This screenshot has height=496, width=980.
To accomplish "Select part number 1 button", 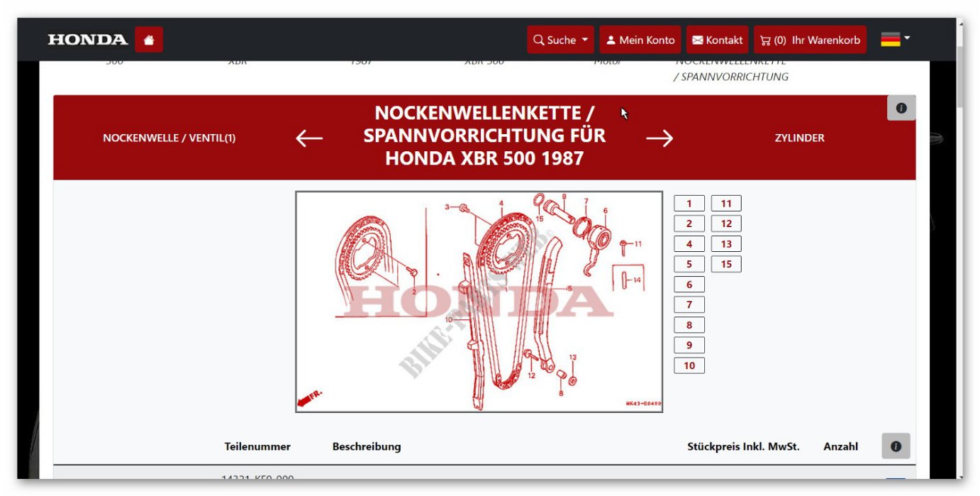I will (689, 204).
